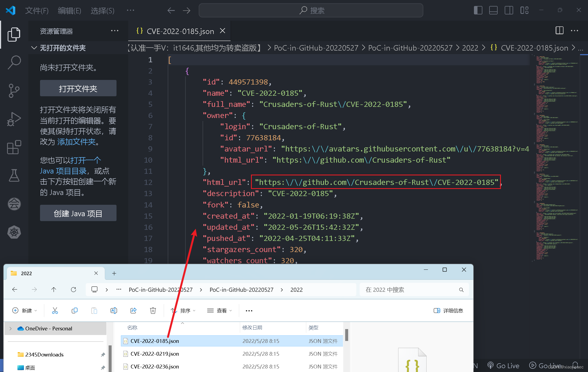Screen dimensions: 588x372
Task: Toggle the primary sidebar layout button
Action: point(478,10)
